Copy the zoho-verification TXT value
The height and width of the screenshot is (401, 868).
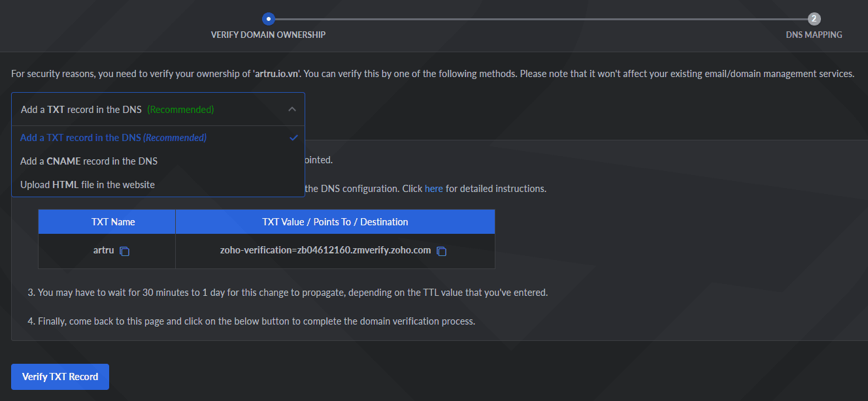pos(441,251)
